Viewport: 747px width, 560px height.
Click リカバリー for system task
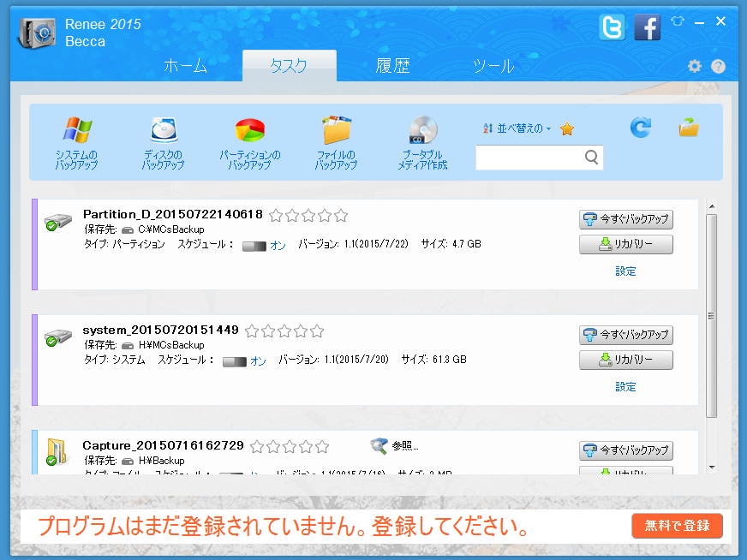pyautogui.click(x=626, y=360)
